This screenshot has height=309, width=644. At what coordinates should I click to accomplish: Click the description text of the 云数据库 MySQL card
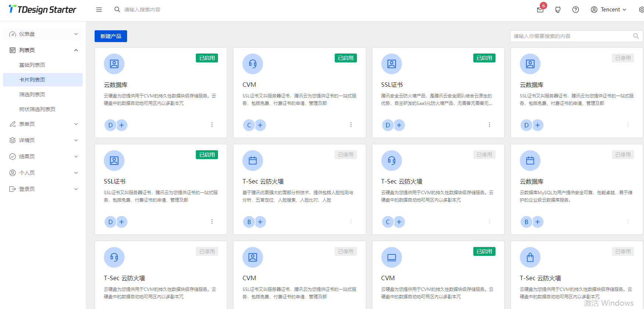(x=576, y=196)
